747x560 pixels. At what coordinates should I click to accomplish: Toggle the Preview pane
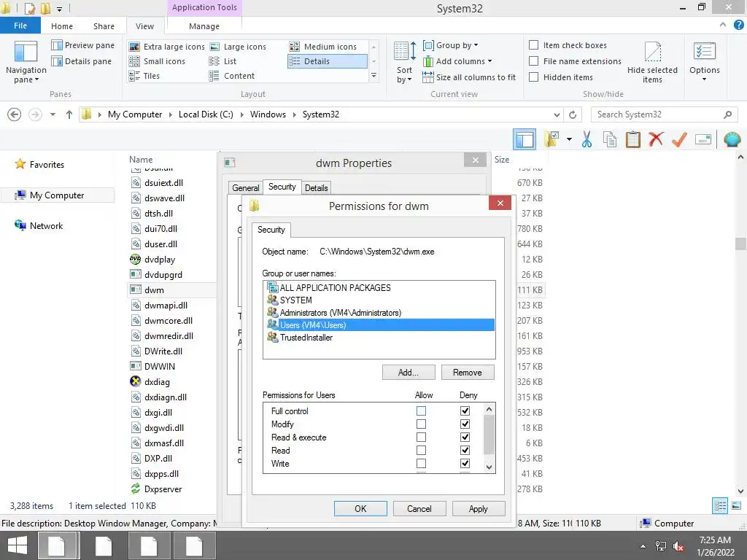(x=83, y=45)
